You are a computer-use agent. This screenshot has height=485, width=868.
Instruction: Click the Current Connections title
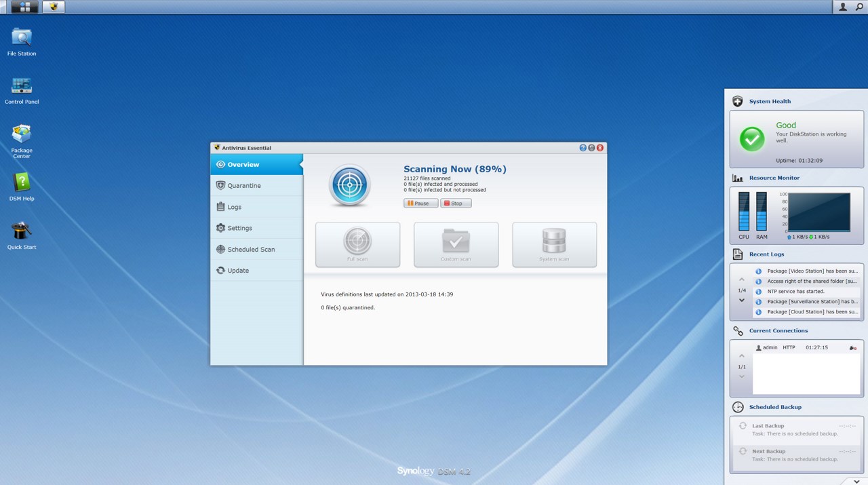tap(778, 331)
